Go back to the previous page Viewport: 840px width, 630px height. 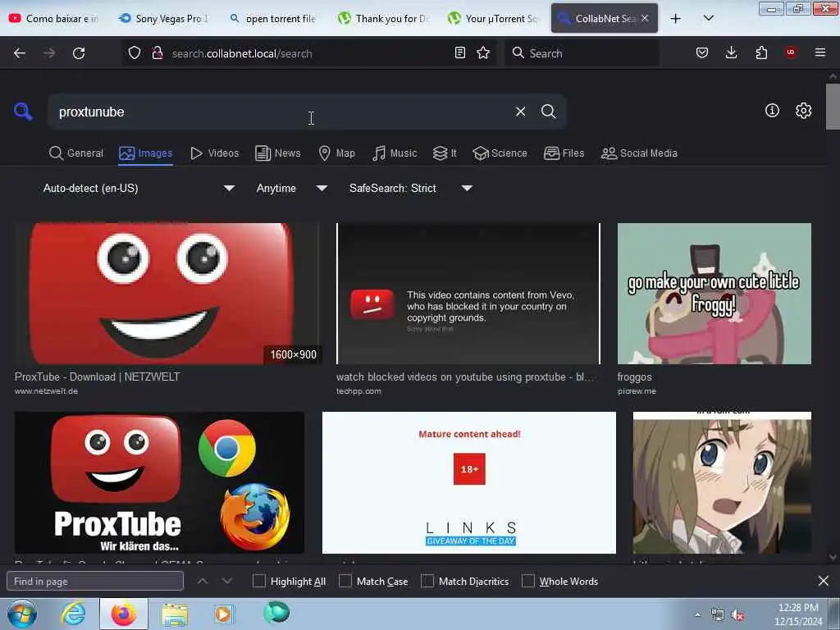tap(20, 53)
